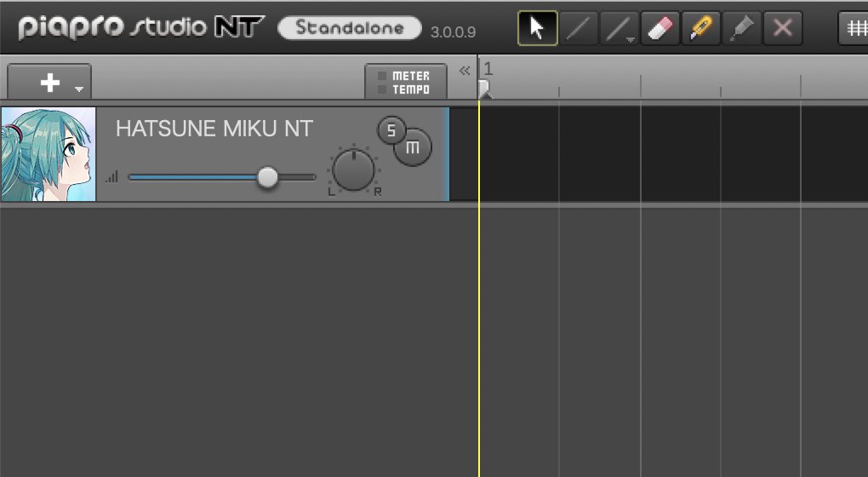Screen dimensions: 868x477
Task: Select the eraser tool
Action: coord(660,28)
